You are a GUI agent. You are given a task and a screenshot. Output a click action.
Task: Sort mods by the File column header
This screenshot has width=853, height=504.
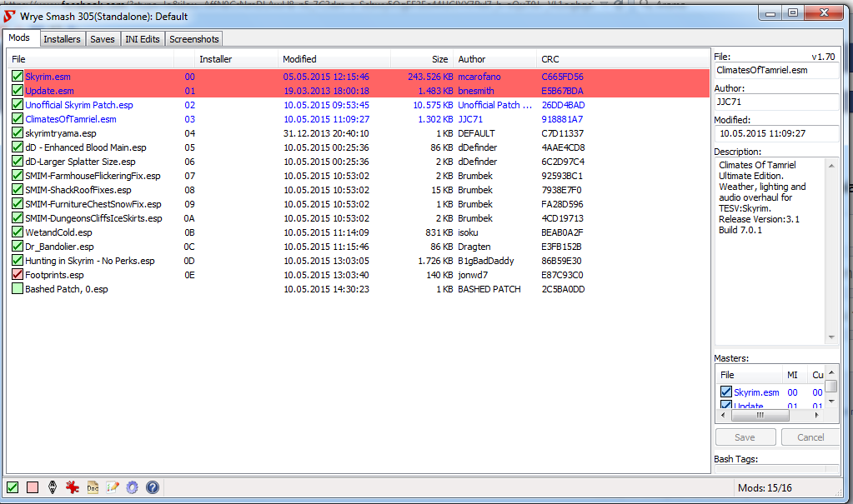coord(90,59)
